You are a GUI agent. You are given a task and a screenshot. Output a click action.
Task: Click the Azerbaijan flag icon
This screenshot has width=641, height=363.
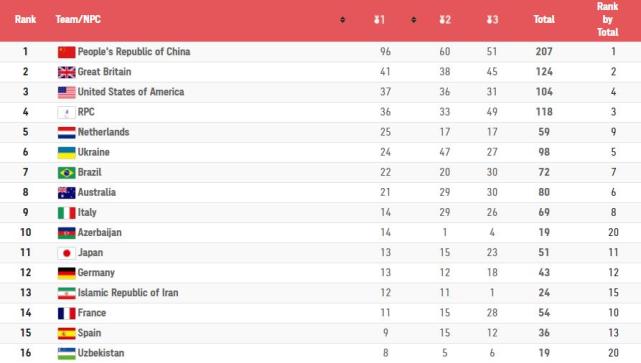67,233
